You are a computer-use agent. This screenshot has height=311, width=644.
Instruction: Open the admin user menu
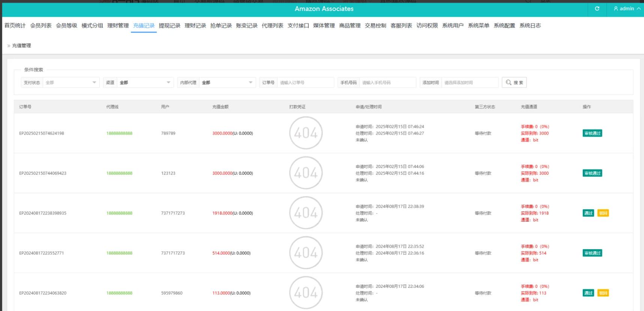[626, 9]
